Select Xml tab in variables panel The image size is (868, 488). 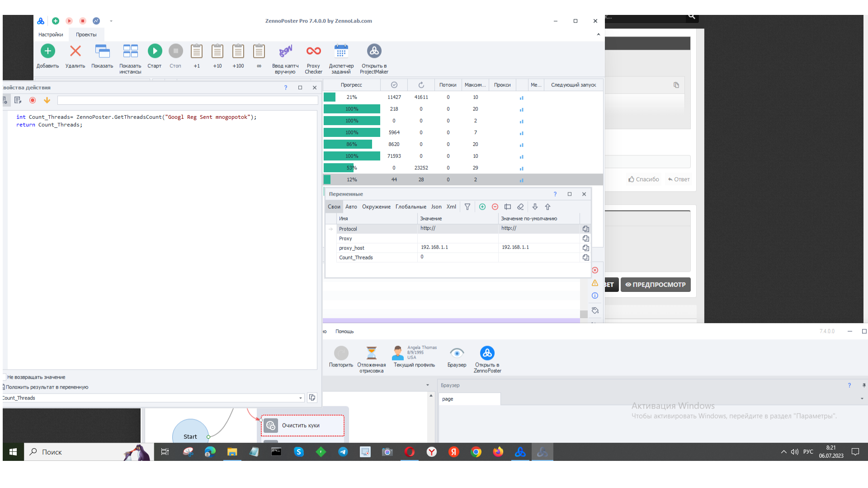[x=451, y=207]
